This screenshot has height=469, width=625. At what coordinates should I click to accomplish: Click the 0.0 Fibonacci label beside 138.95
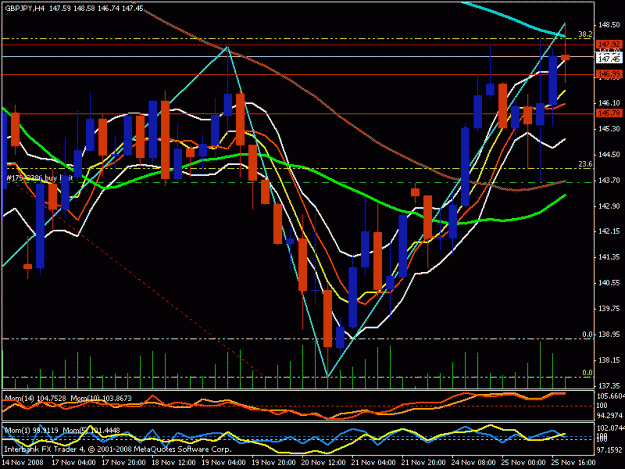(588, 334)
